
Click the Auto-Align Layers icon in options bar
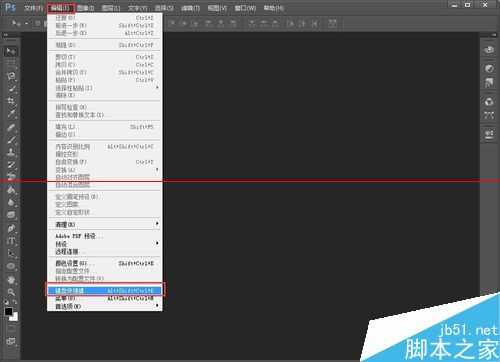click(332, 23)
